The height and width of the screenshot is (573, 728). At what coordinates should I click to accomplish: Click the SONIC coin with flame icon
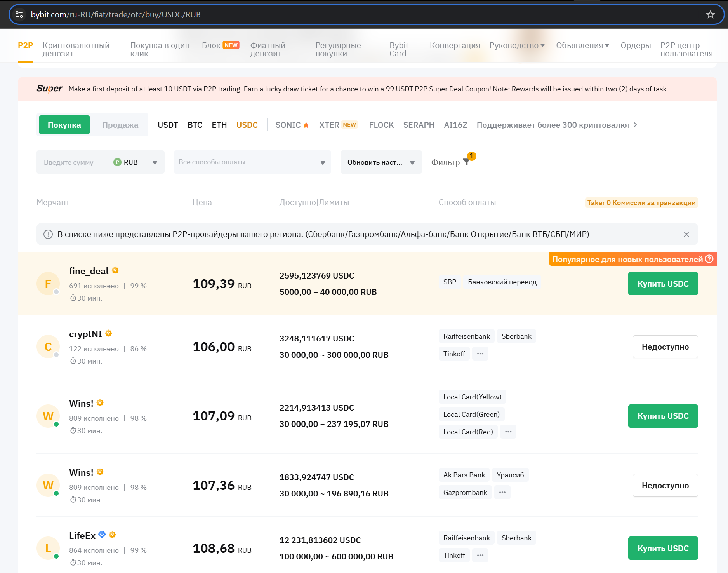point(292,125)
